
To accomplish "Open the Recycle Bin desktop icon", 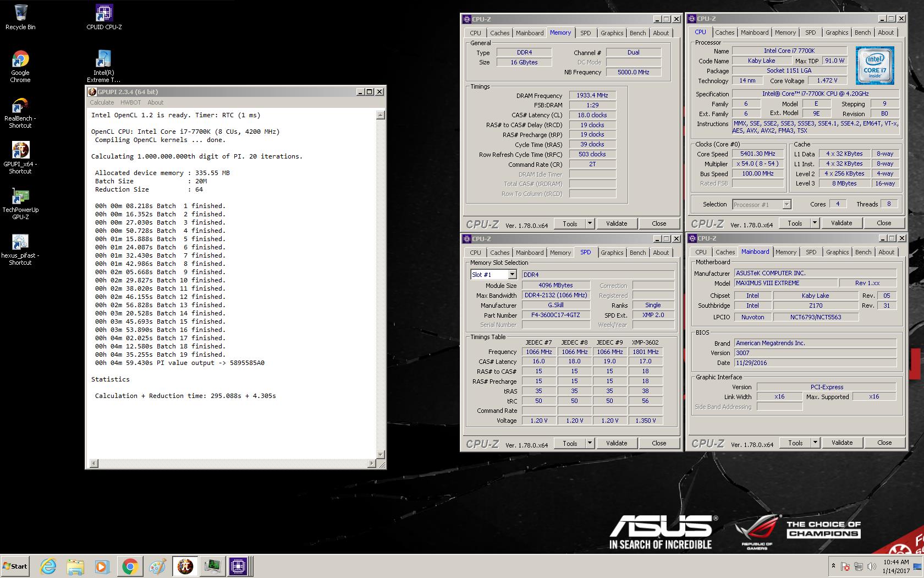I will click(x=20, y=17).
